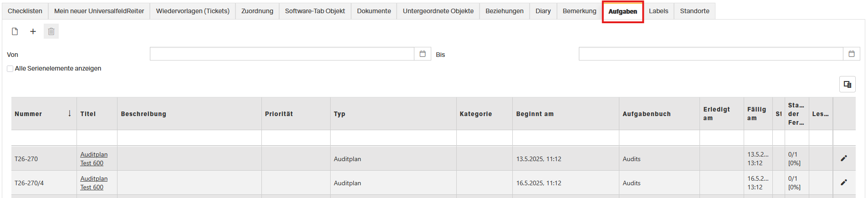Click the new document icon
Screen dimensions: 868x198
[x=15, y=31]
